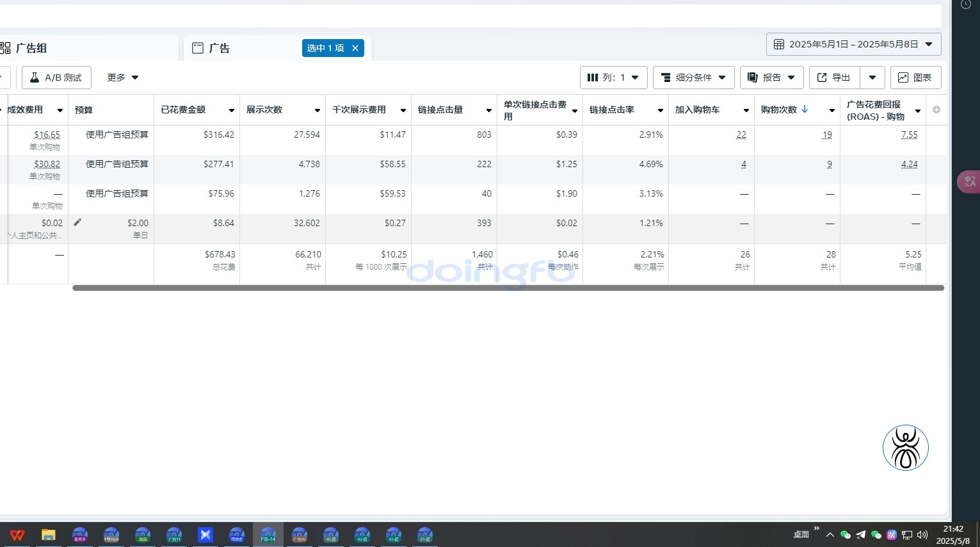Click the horizontal table scrollbar

tap(508, 288)
